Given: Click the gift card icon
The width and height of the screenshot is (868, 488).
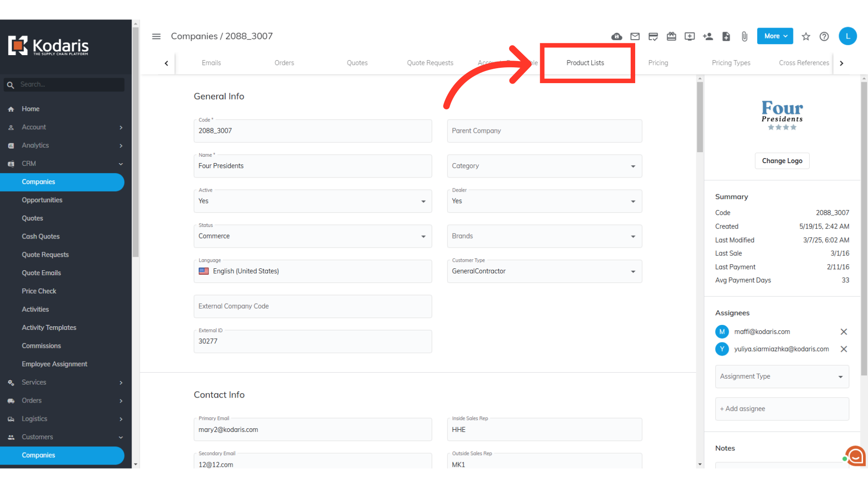Looking at the screenshot, I should (671, 37).
